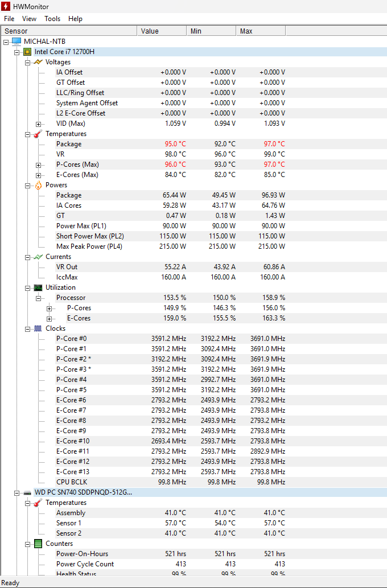The width and height of the screenshot is (387, 588).
Task: Click the Powers flame icon
Action: (38, 185)
